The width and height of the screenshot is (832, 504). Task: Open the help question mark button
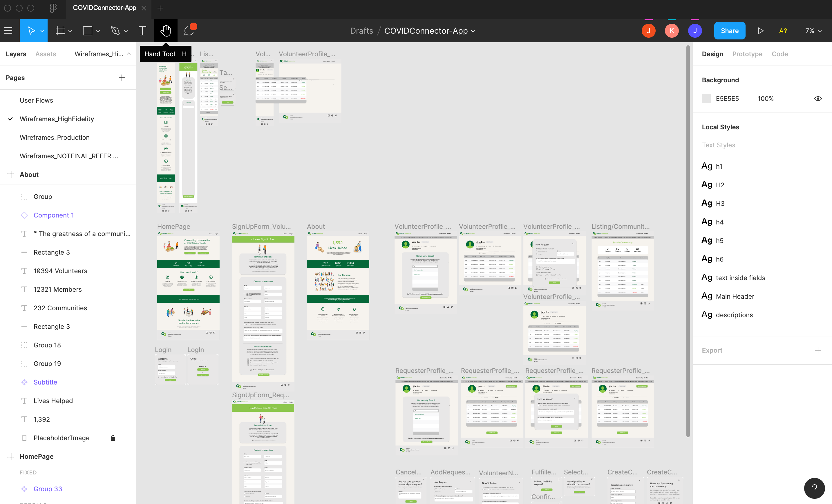point(814,488)
